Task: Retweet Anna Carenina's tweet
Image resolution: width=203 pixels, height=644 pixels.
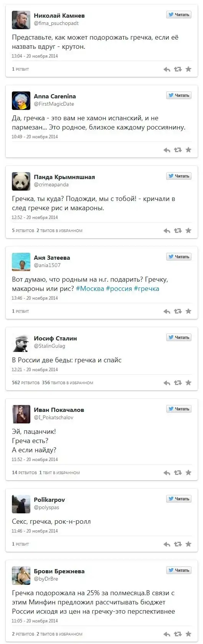Action: point(178,150)
